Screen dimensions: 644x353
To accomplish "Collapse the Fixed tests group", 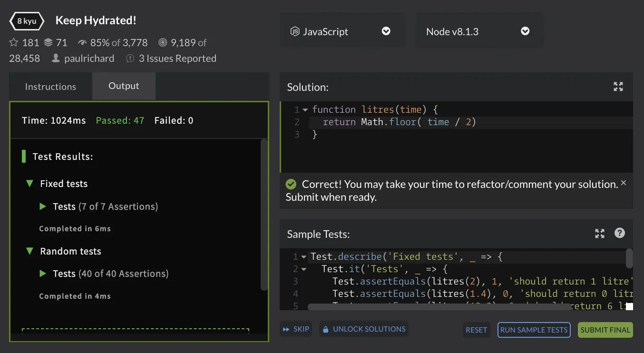I will (x=30, y=184).
